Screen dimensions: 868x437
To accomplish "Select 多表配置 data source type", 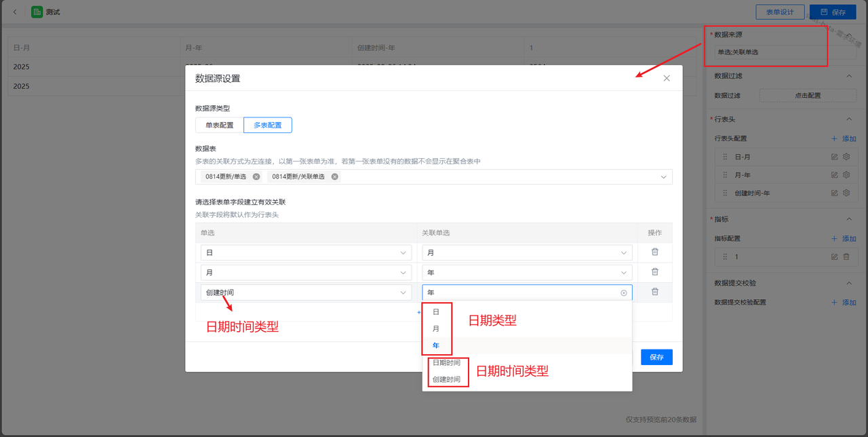I will pos(268,126).
